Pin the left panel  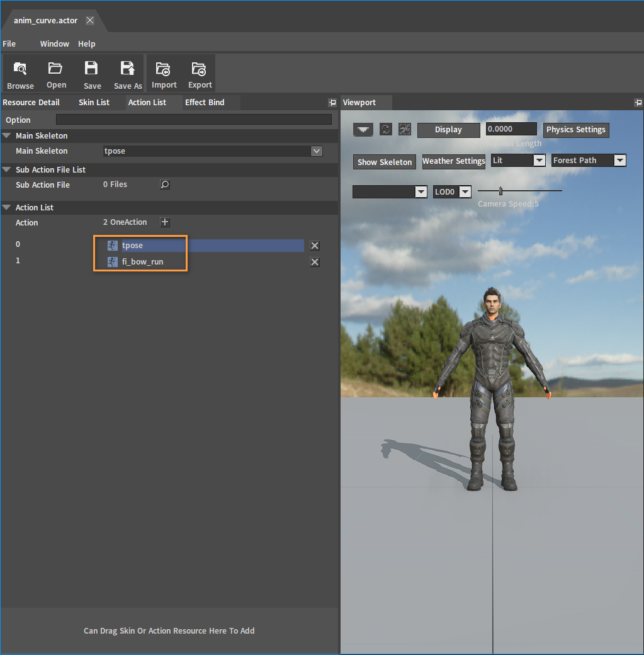click(332, 102)
